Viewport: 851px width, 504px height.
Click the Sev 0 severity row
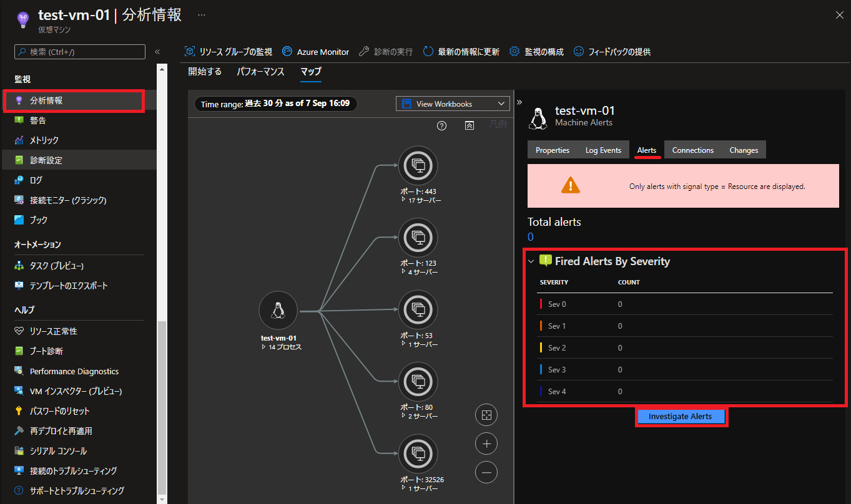click(685, 304)
